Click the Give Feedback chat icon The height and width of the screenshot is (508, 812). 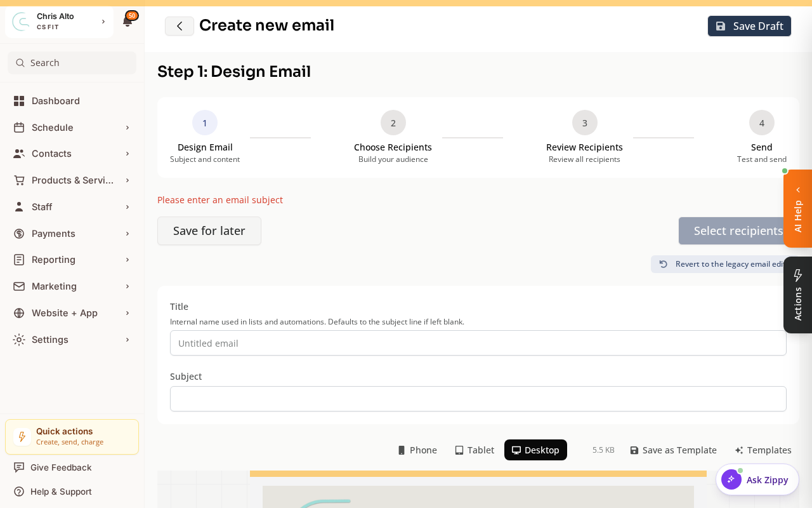pos(19,467)
